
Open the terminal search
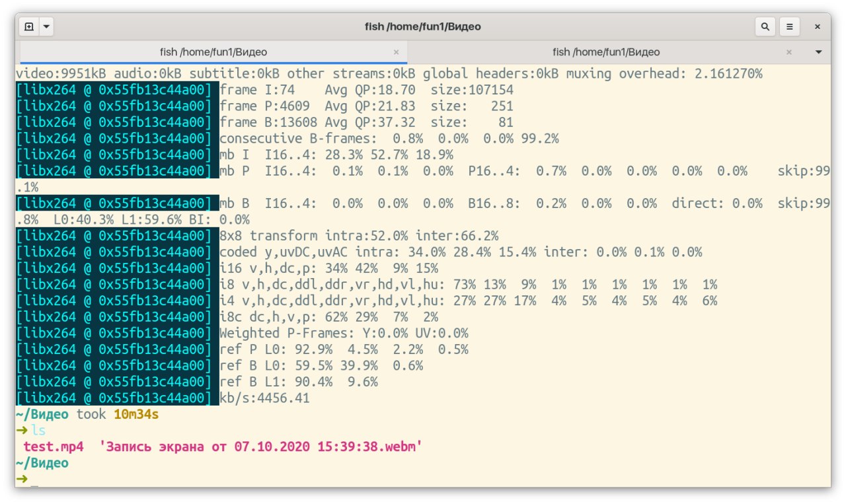pyautogui.click(x=765, y=27)
